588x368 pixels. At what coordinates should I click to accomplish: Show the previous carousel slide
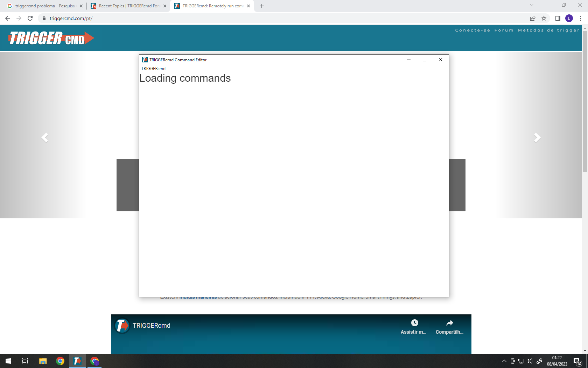pyautogui.click(x=45, y=137)
